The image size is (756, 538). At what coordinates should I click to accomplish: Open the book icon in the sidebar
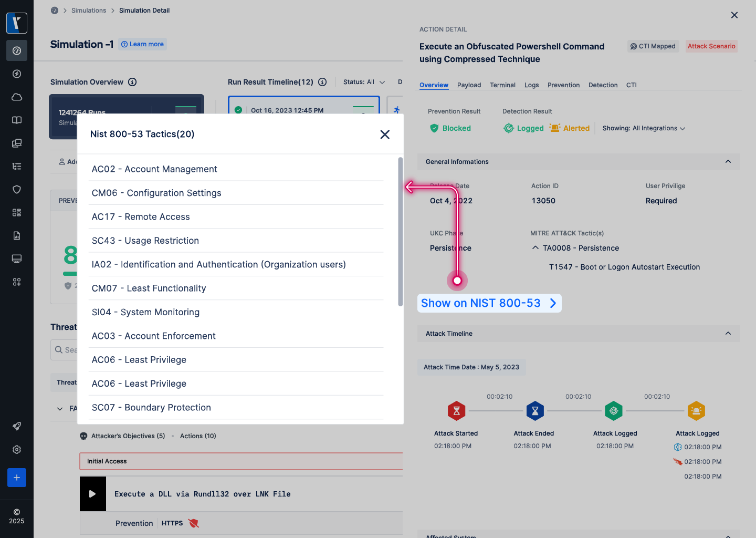coord(17,120)
